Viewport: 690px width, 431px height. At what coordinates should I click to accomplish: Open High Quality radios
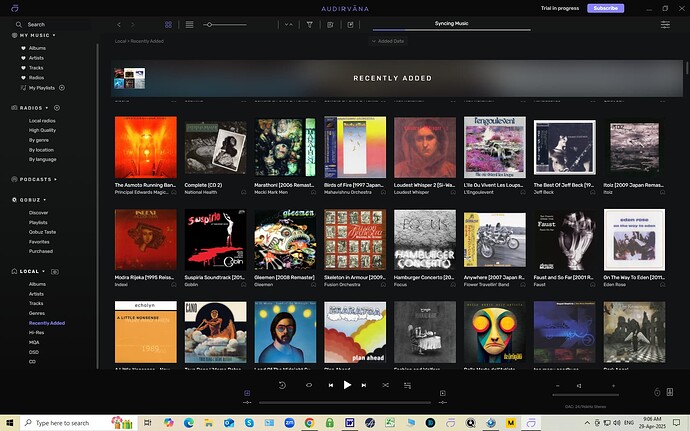pyautogui.click(x=42, y=130)
